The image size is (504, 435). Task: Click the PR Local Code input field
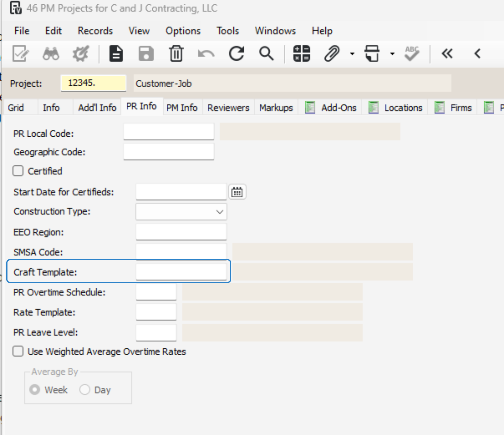tap(169, 132)
